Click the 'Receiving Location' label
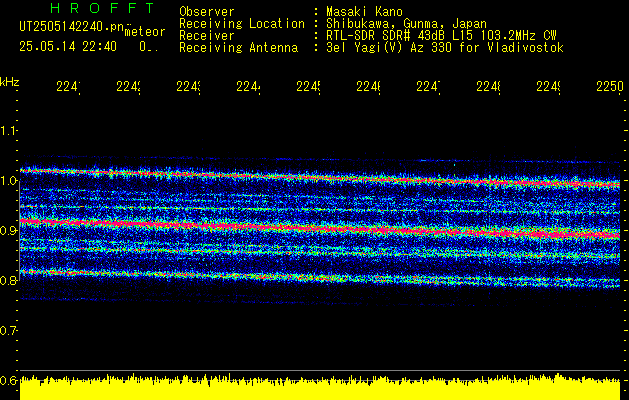629x400 pixels. 242,24
